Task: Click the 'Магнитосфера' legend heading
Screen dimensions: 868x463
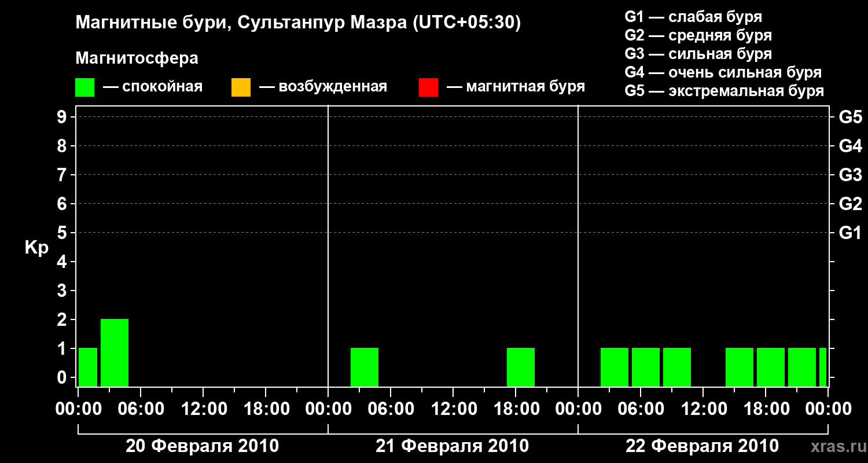Action: click(137, 58)
